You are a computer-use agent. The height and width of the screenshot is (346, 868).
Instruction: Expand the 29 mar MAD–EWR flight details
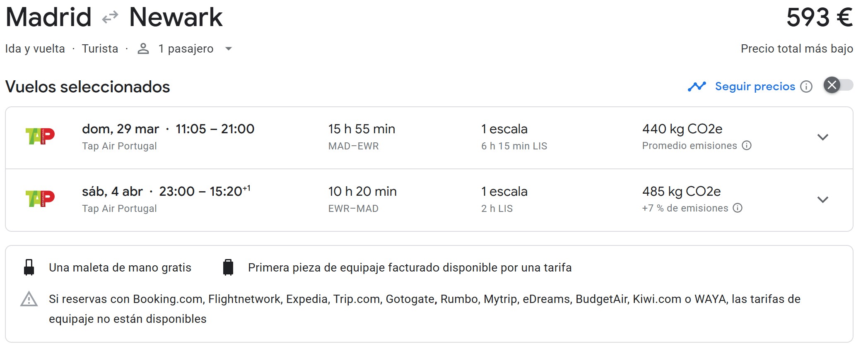822,137
